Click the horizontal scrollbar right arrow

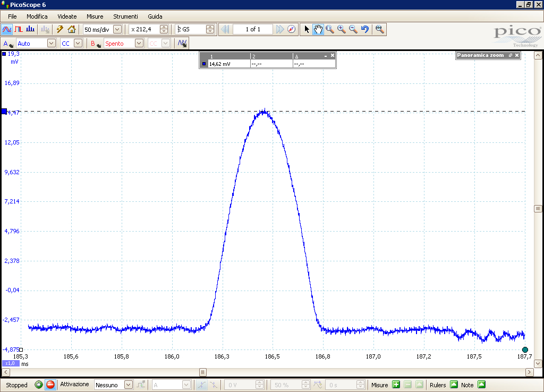click(x=530, y=372)
